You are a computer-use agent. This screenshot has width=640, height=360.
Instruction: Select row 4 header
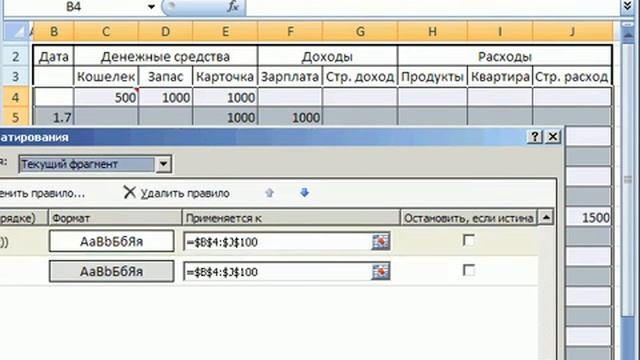pos(16,97)
